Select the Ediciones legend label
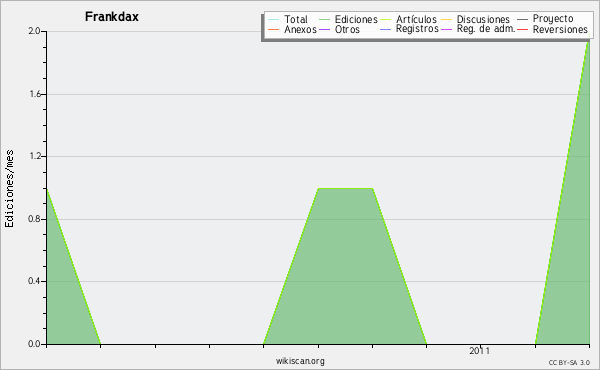The height and width of the screenshot is (370, 600). pos(356,19)
